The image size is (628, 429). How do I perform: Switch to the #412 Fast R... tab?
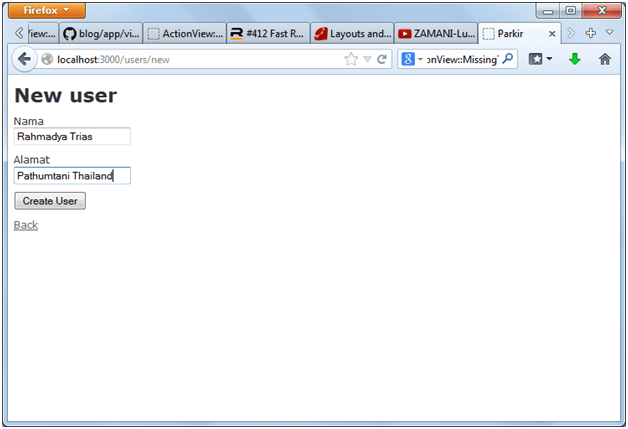267,33
